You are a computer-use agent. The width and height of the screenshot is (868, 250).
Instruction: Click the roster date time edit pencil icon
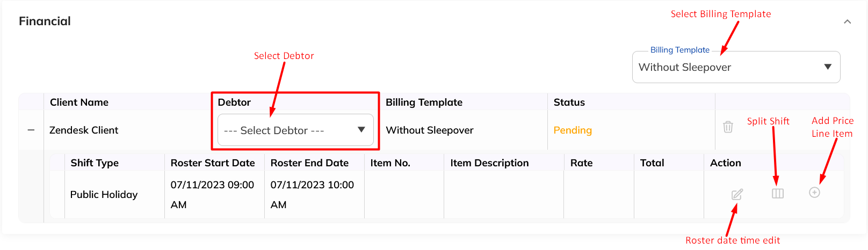coord(737,194)
